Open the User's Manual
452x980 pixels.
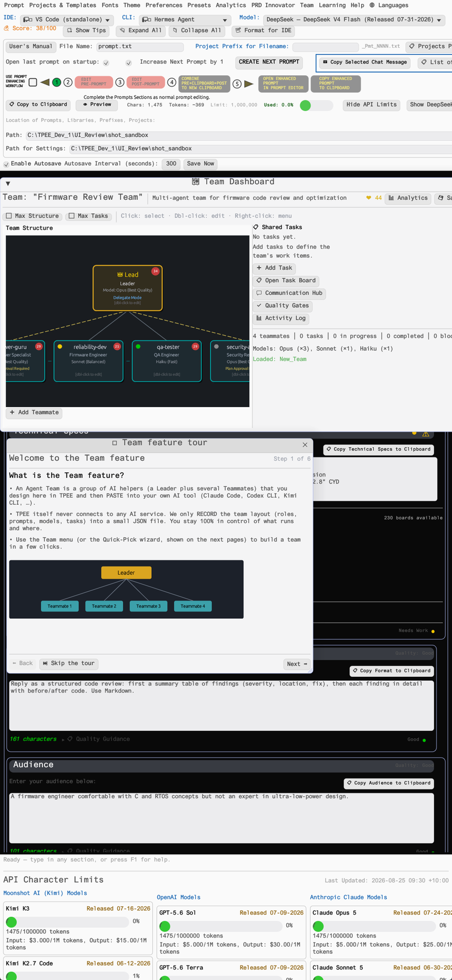[x=31, y=46]
